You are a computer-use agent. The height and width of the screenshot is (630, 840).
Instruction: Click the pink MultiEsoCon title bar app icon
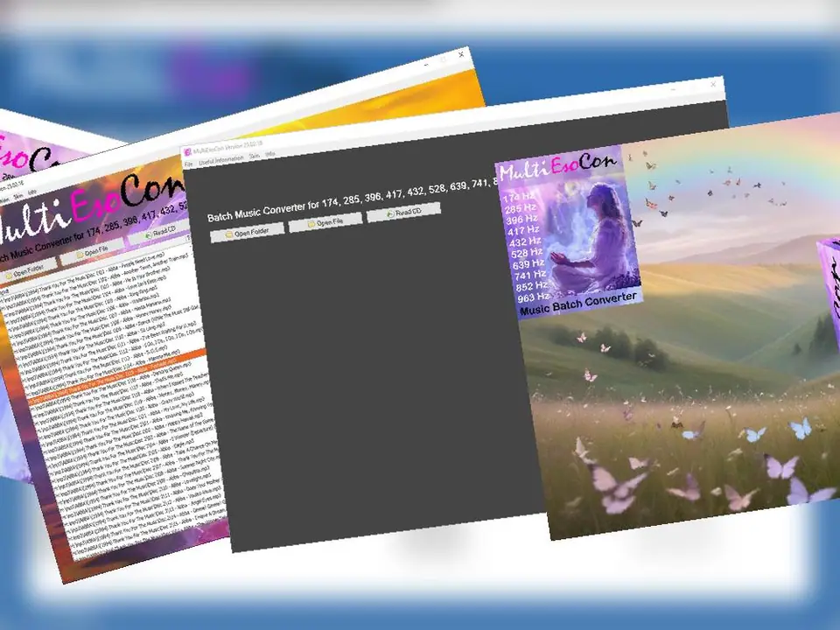(185, 151)
